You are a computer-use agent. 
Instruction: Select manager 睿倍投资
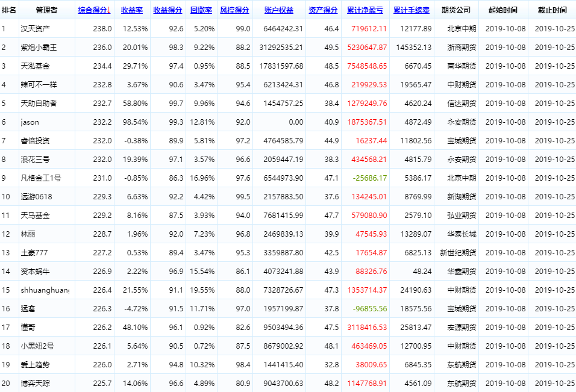[x=36, y=141]
